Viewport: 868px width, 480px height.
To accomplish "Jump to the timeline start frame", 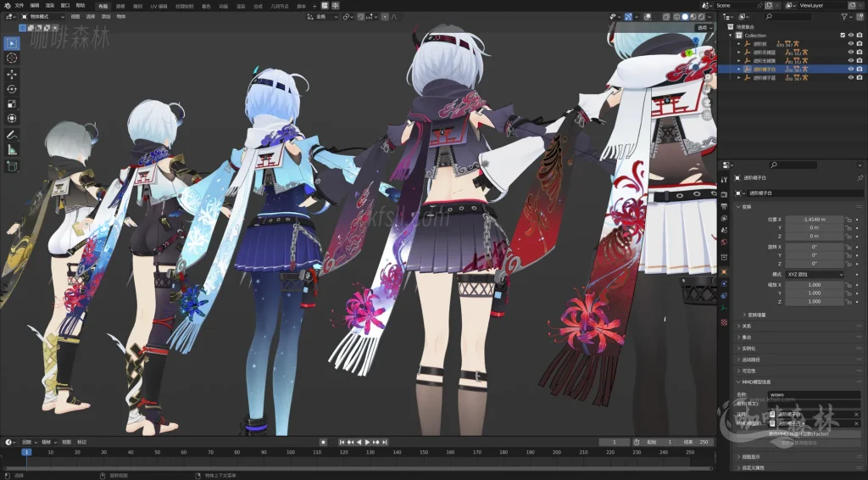I will point(342,442).
